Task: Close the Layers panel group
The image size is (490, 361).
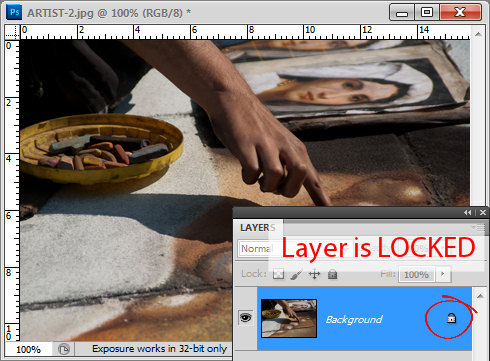Action: coord(483,212)
